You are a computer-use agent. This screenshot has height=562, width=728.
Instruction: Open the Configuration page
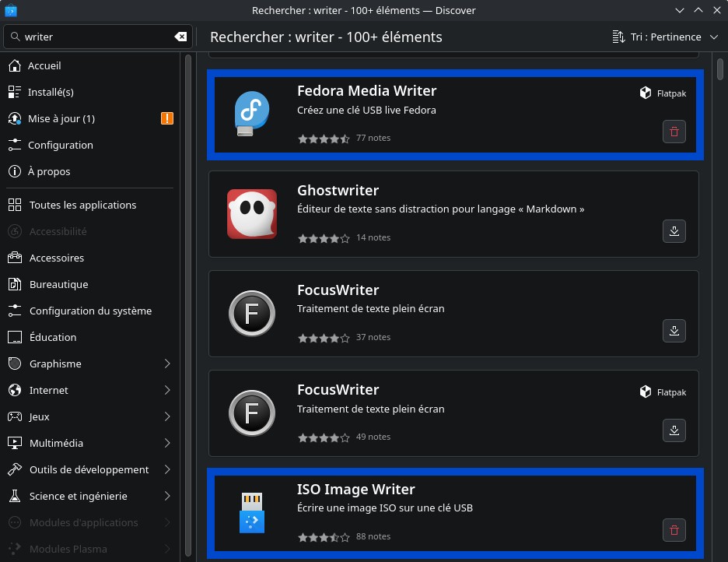coord(90,145)
